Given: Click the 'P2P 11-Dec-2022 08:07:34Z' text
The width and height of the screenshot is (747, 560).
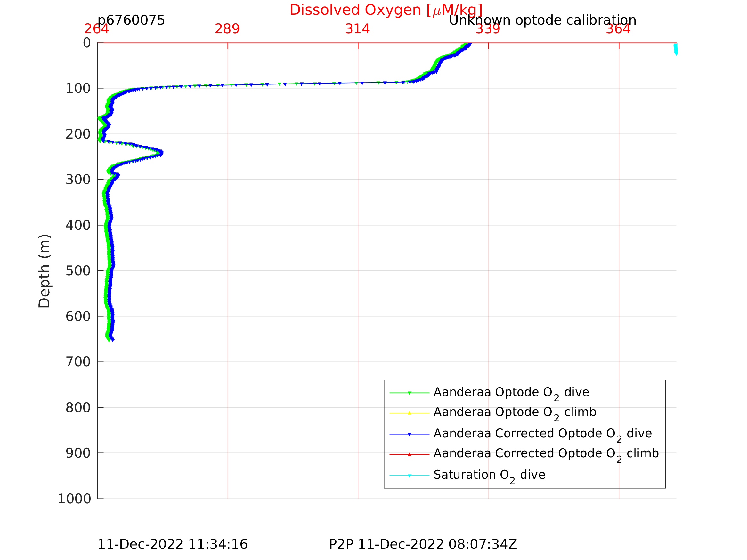Looking at the screenshot, I should click(x=423, y=544).
